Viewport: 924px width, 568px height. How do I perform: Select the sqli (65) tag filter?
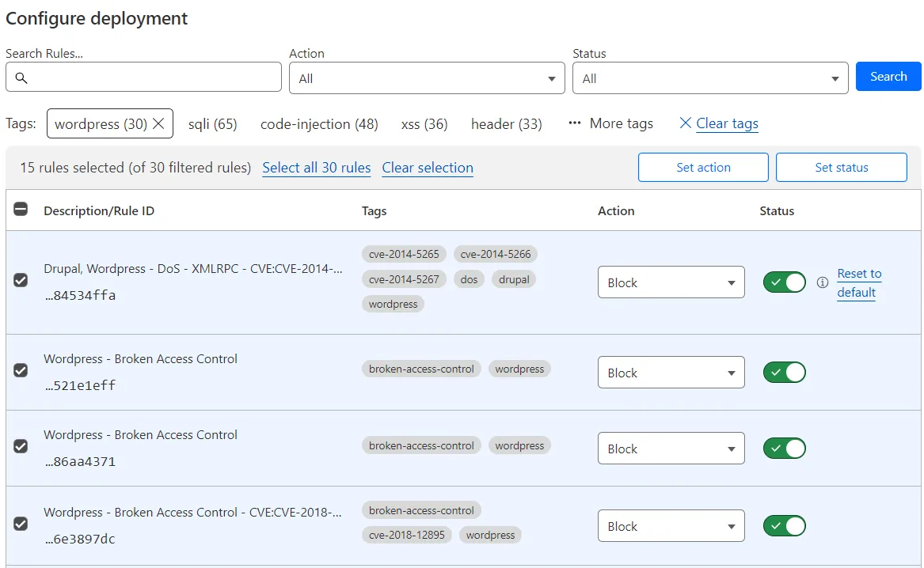(212, 123)
